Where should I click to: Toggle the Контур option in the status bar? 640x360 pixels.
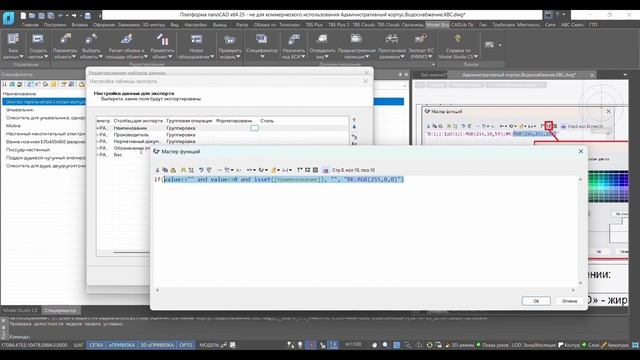click(569, 345)
